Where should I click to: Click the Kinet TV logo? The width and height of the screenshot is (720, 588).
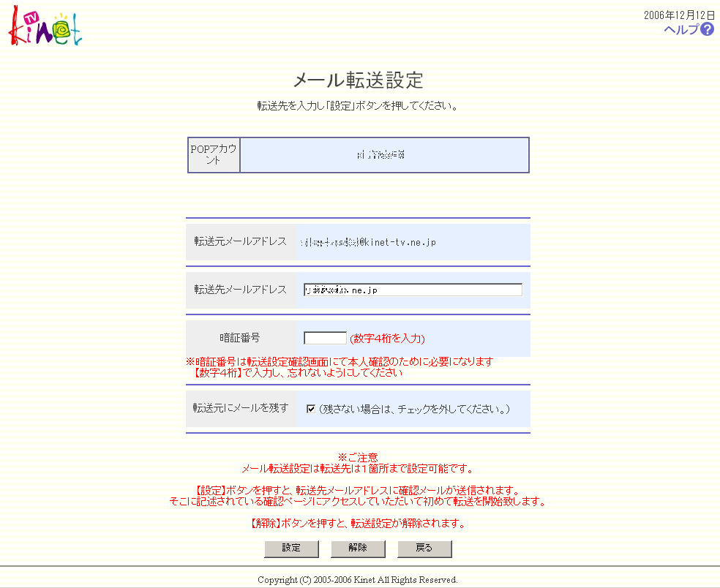[x=45, y=26]
